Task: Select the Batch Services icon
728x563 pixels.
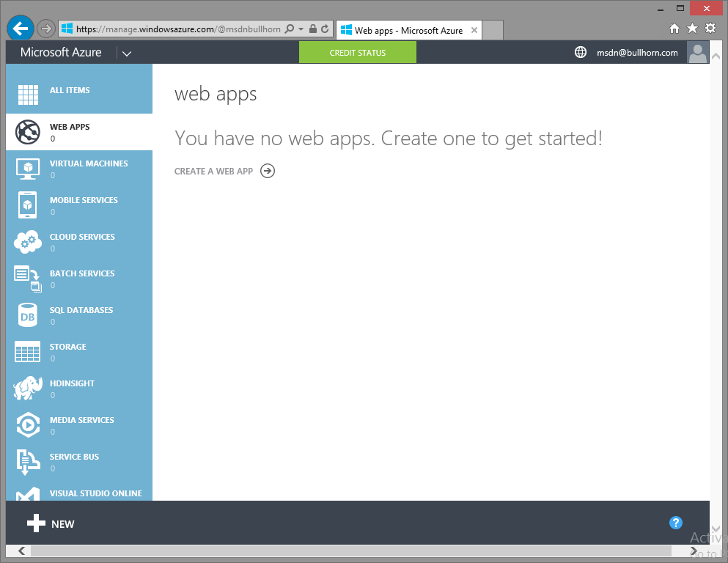Action: 28,279
